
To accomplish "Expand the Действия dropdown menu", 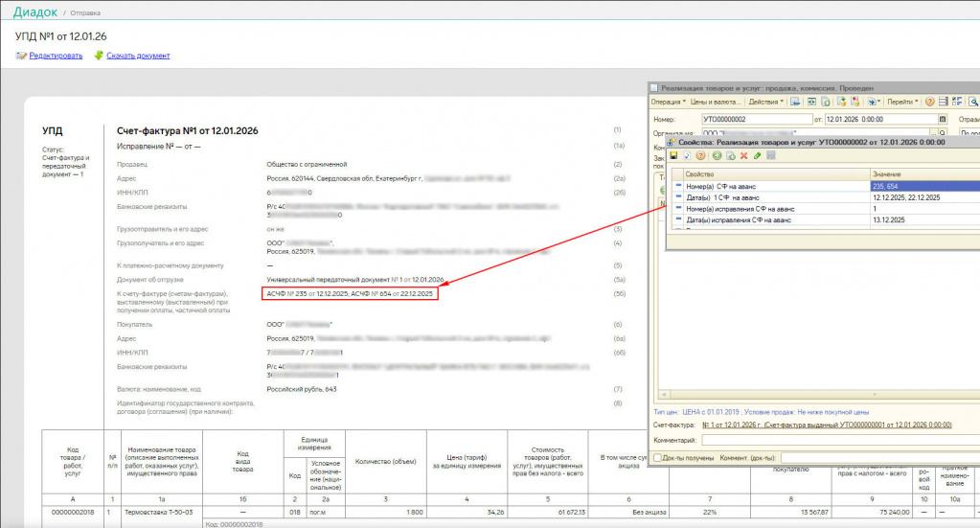I will pyautogui.click(x=765, y=102).
